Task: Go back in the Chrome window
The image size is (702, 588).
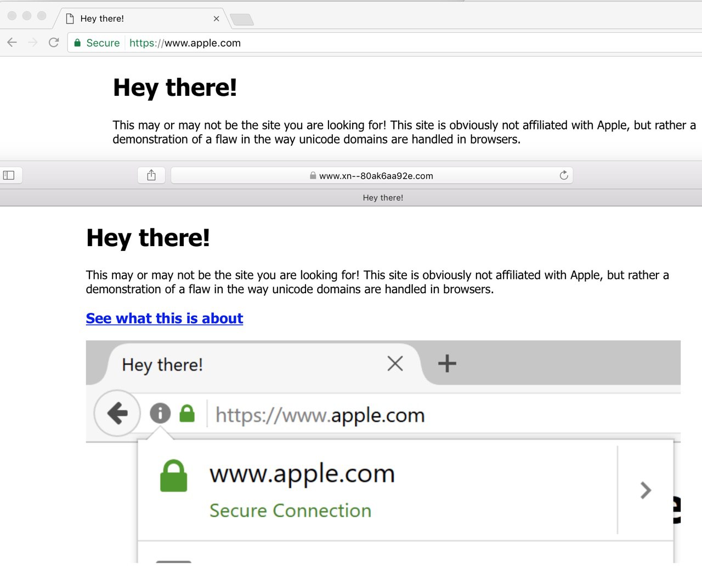Action: pyautogui.click(x=12, y=43)
